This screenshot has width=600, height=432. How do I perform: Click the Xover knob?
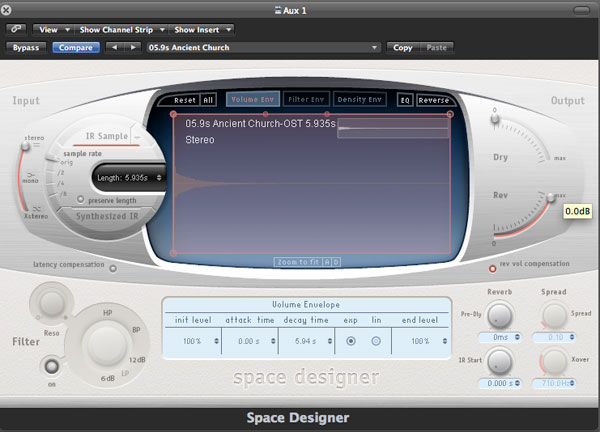click(554, 362)
